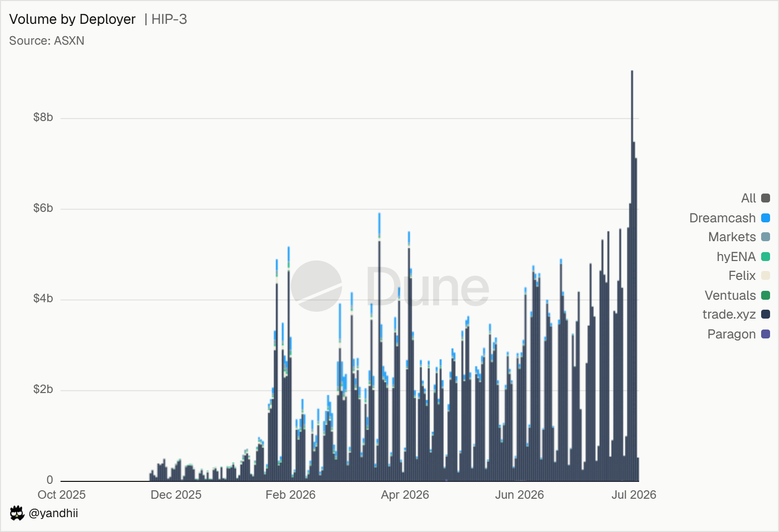The width and height of the screenshot is (779, 532).
Task: Click the Dec 2025 x-axis label
Action: (176, 495)
